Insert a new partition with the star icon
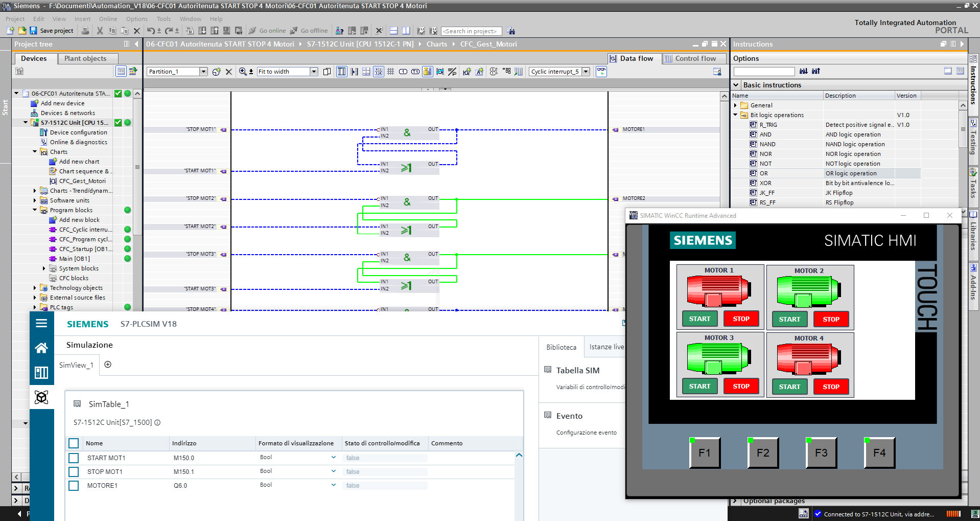This screenshot has height=521, width=980. click(x=216, y=71)
